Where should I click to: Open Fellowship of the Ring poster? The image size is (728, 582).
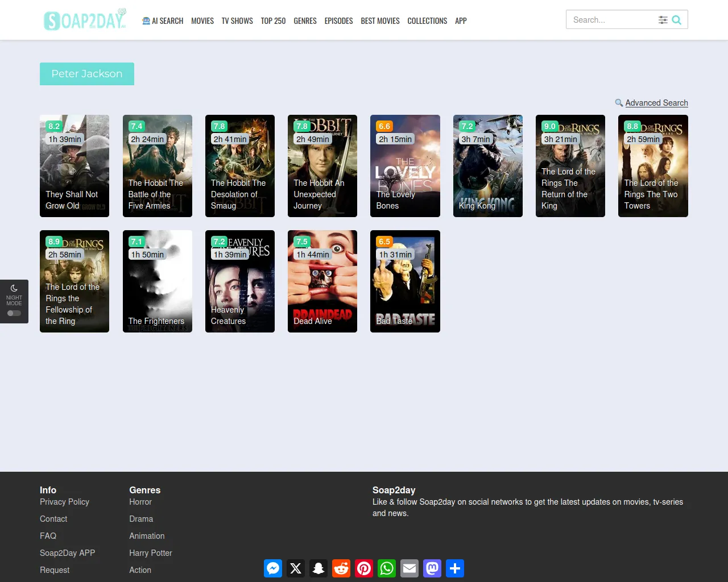point(75,281)
